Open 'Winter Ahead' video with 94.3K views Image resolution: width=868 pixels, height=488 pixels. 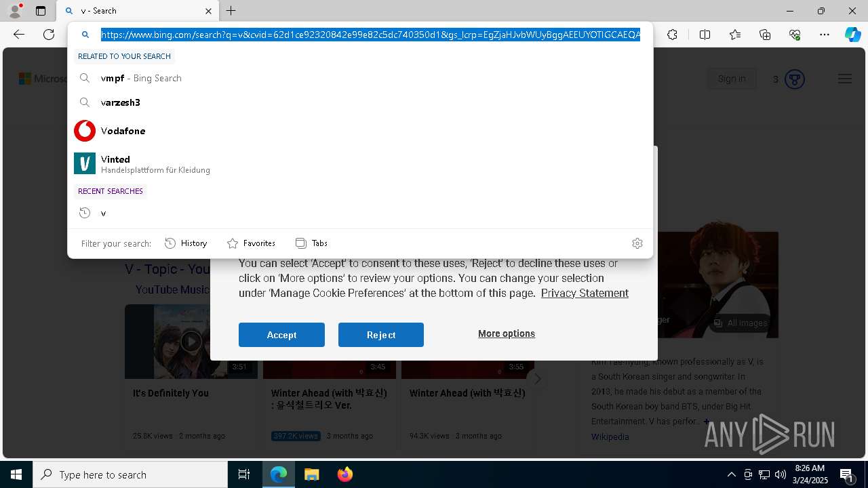click(467, 393)
